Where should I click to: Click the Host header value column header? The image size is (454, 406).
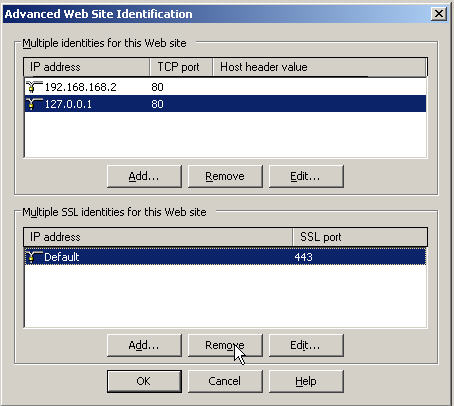[x=320, y=67]
